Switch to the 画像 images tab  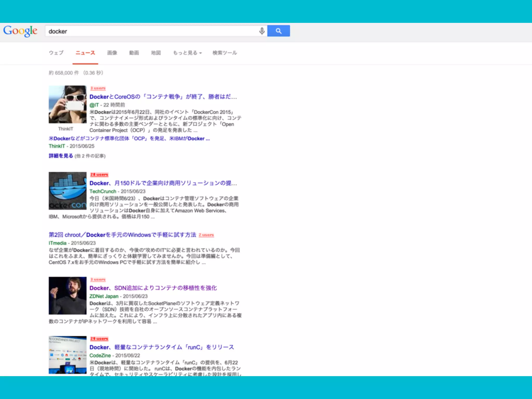(x=112, y=53)
